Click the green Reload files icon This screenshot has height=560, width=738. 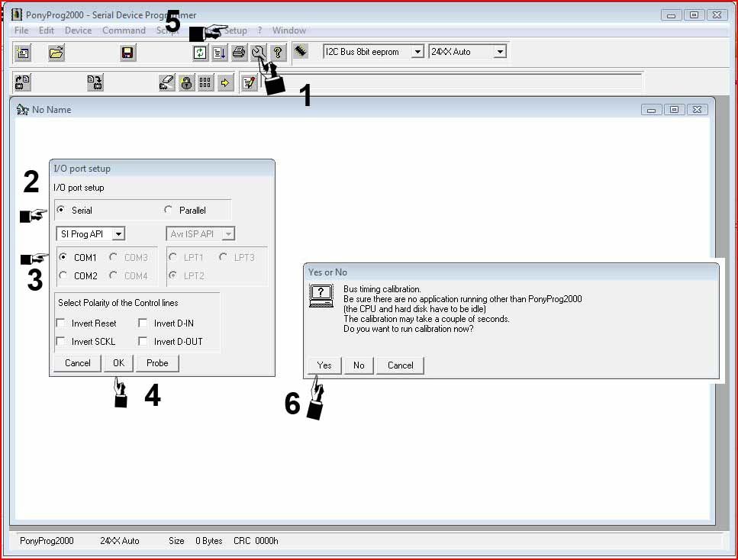(x=200, y=52)
